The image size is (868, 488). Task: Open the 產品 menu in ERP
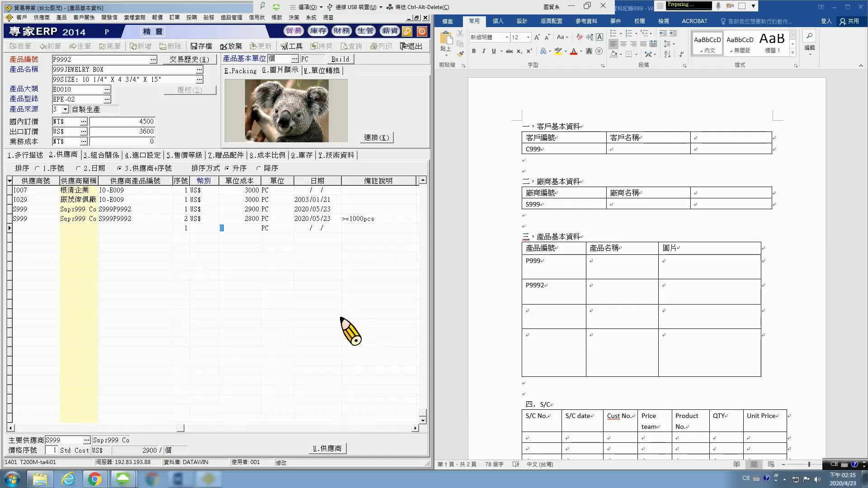[x=61, y=17]
